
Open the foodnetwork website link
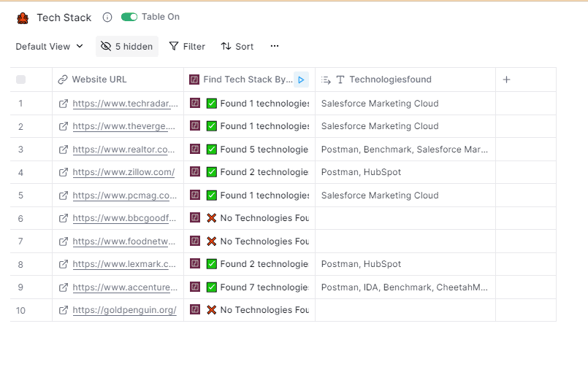click(123, 241)
